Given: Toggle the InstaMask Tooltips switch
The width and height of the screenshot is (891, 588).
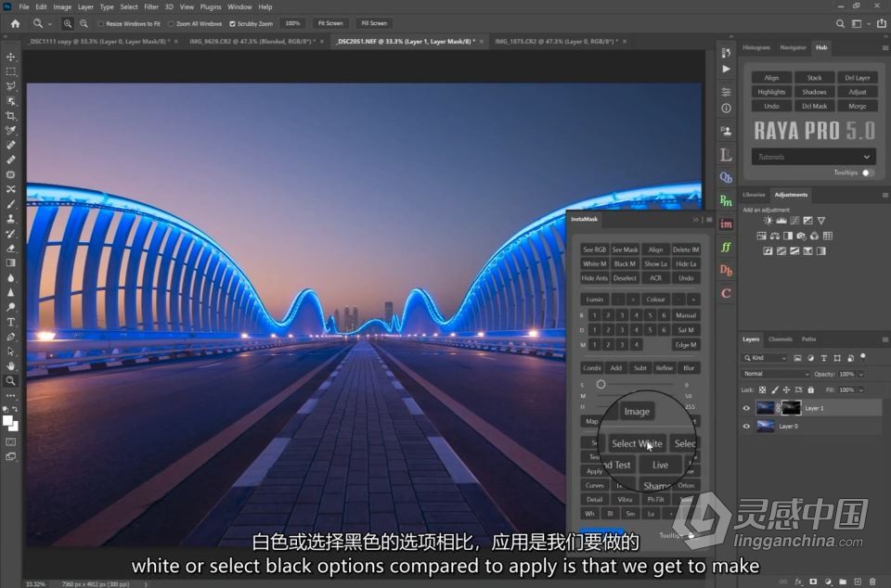Looking at the screenshot, I should pyautogui.click(x=691, y=535).
